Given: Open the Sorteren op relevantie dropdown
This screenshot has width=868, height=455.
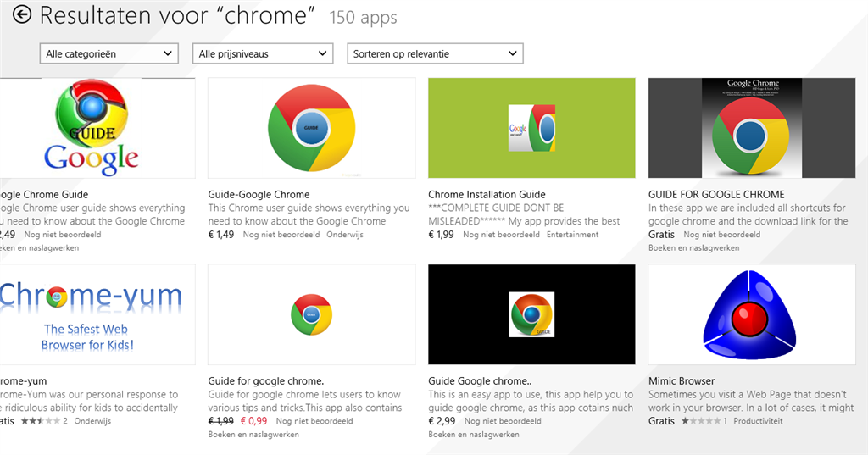Looking at the screenshot, I should pos(435,53).
